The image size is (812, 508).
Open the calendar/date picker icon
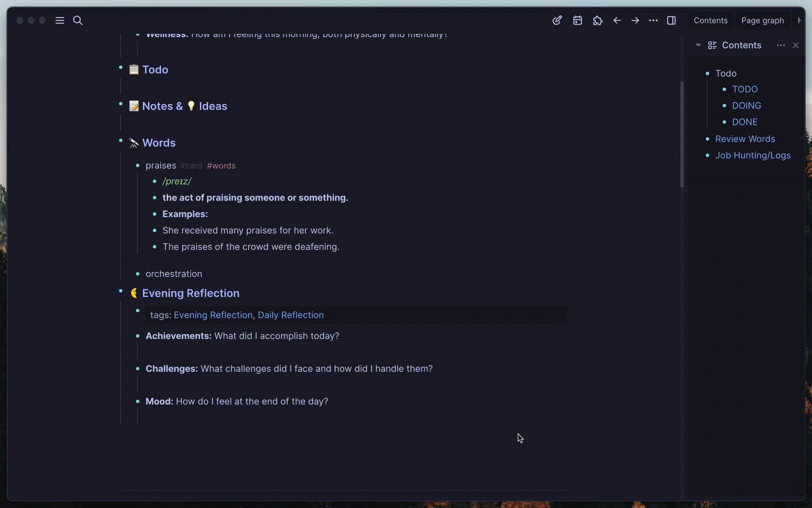[x=578, y=20]
